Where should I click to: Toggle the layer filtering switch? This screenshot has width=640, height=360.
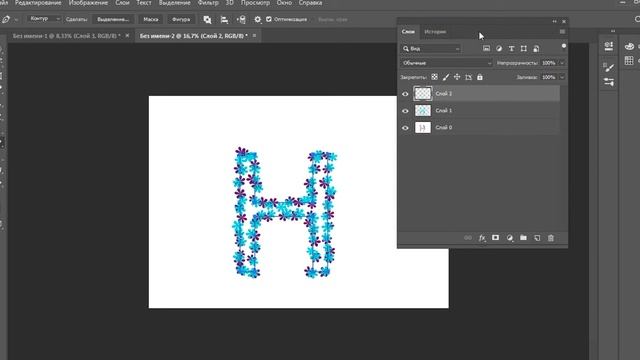point(564,46)
